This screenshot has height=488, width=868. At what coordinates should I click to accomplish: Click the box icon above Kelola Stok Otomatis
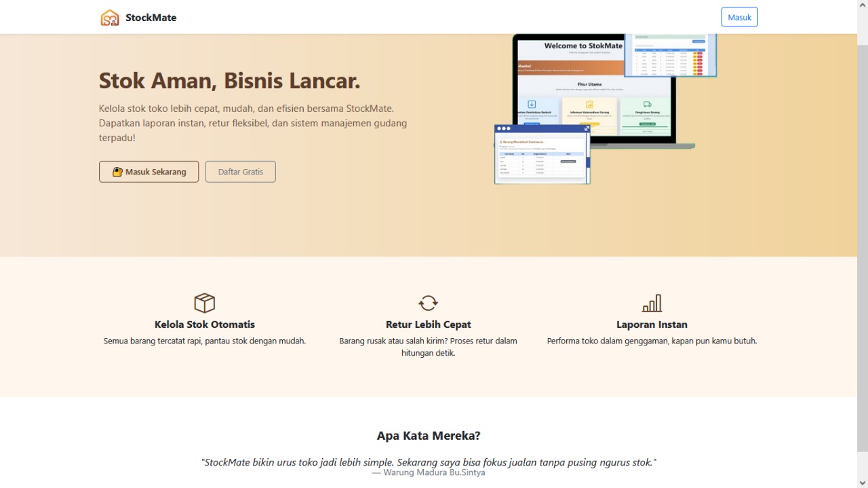(204, 303)
